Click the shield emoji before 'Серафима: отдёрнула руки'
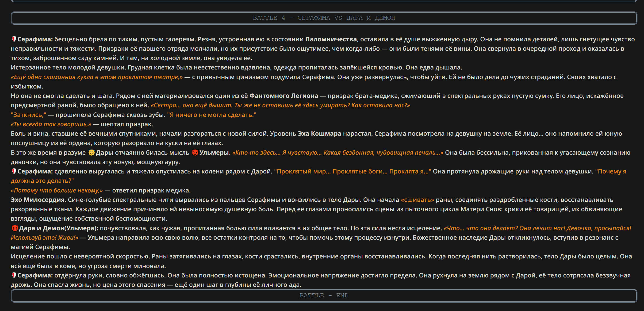The height and width of the screenshot is (311, 644). coord(14,275)
